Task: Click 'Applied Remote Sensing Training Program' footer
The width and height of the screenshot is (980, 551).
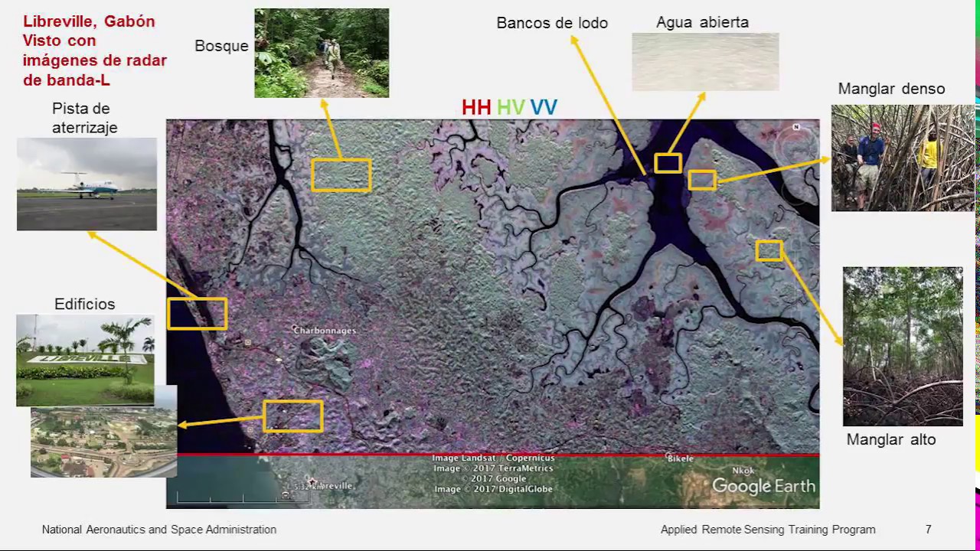Action: tap(768, 530)
